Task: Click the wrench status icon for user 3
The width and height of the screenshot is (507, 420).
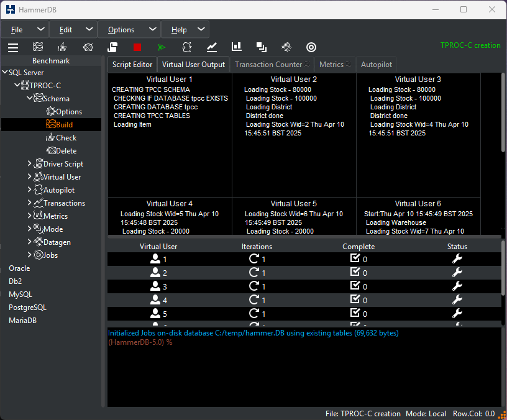Action: [457, 286]
